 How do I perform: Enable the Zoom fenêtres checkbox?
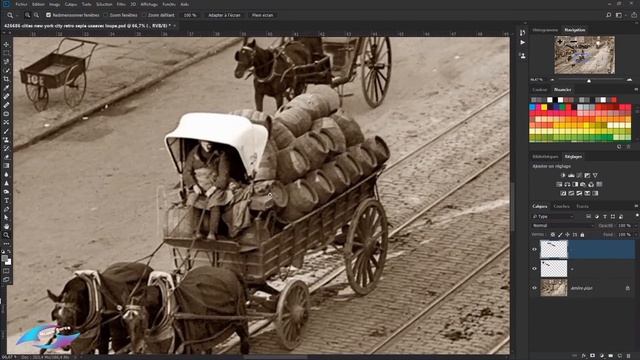105,15
